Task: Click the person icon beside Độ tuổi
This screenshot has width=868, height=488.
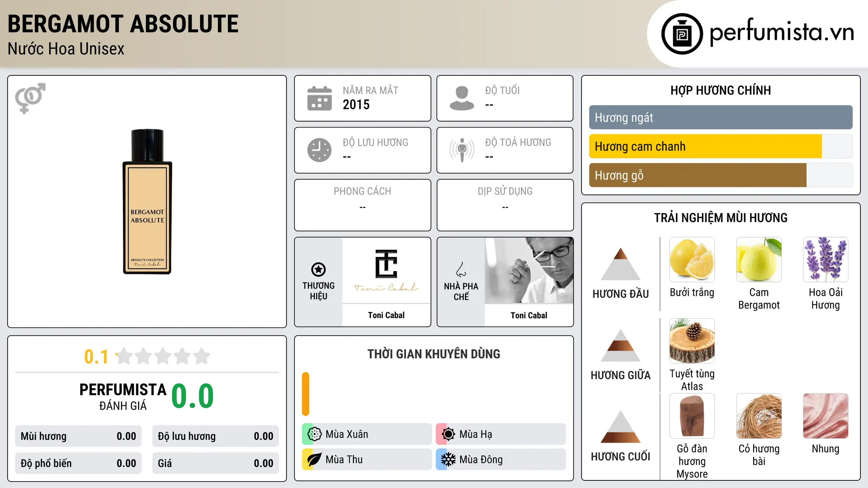Action: [x=462, y=98]
